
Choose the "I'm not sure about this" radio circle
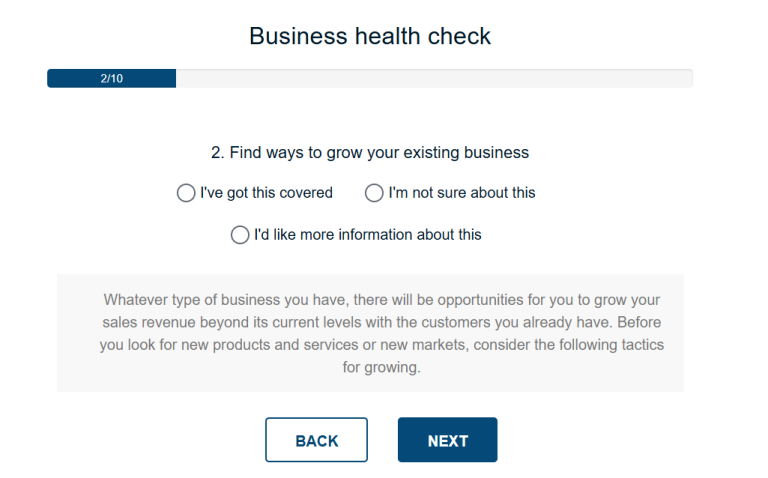[374, 193]
